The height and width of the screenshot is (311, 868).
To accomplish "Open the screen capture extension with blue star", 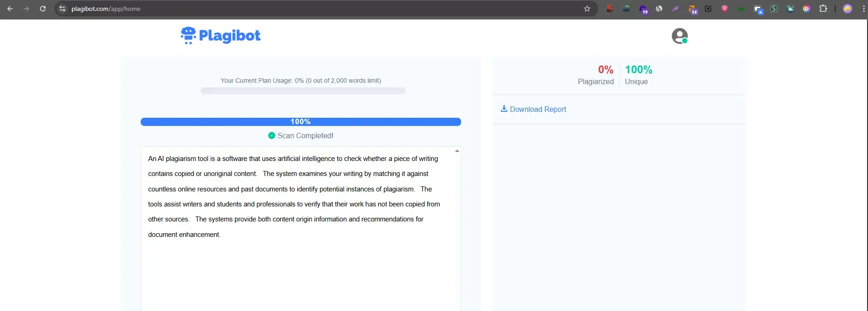I will 758,9.
